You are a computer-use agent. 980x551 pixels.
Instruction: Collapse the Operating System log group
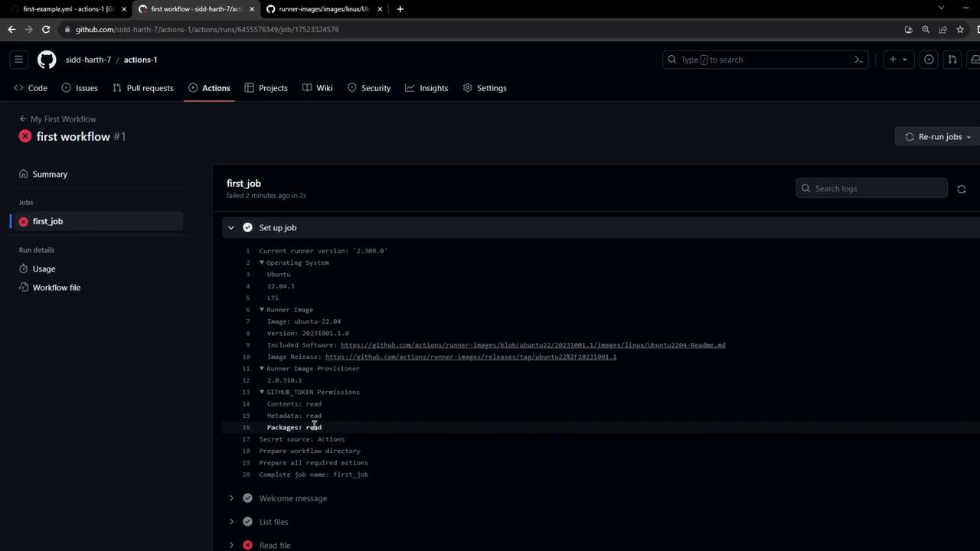click(262, 262)
